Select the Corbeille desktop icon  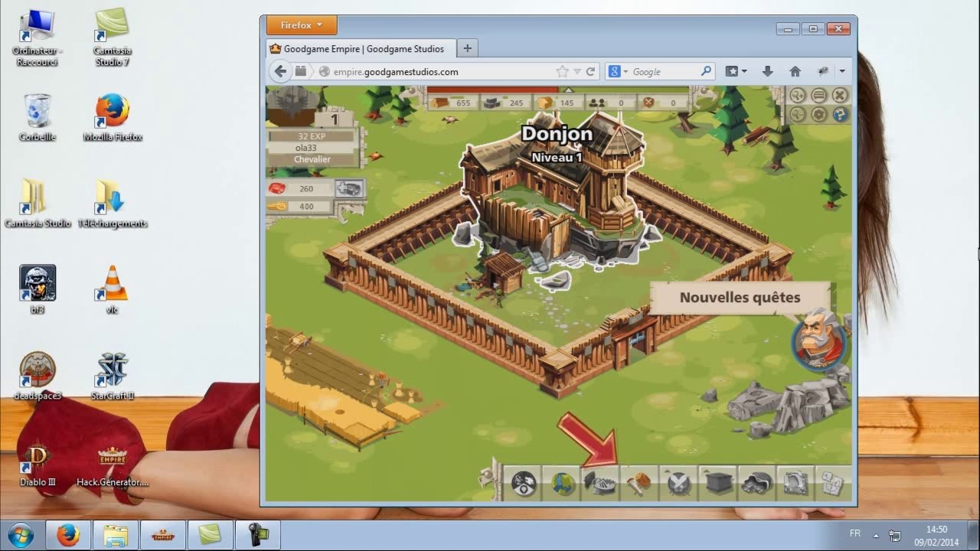point(38,118)
